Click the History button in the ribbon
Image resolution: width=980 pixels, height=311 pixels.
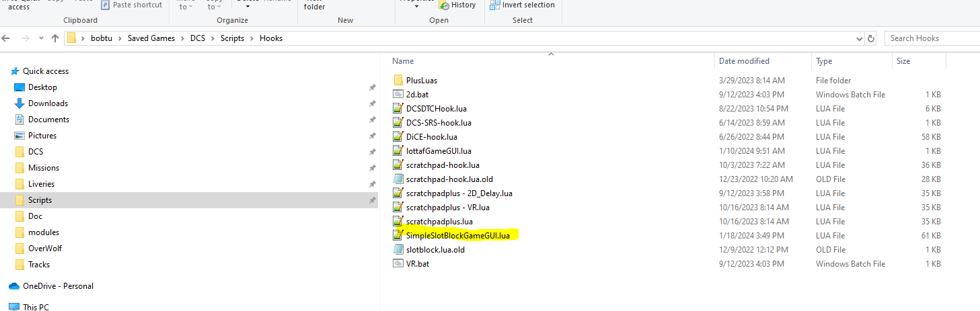tap(457, 5)
